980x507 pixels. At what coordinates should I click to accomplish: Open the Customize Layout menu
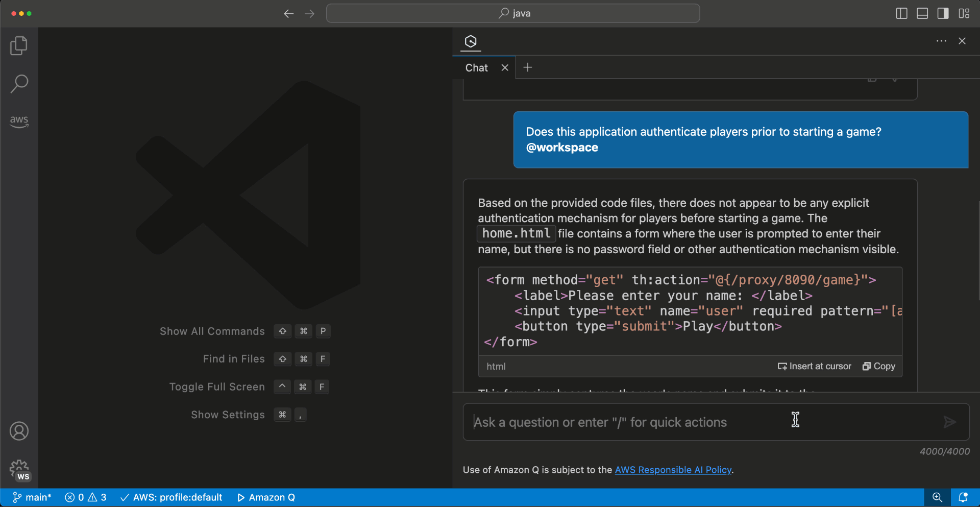pyautogui.click(x=965, y=13)
